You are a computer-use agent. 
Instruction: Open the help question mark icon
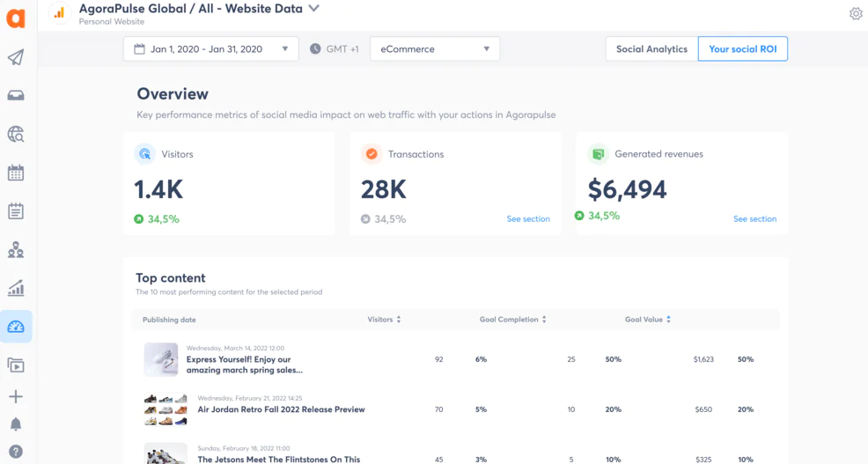pyautogui.click(x=16, y=452)
